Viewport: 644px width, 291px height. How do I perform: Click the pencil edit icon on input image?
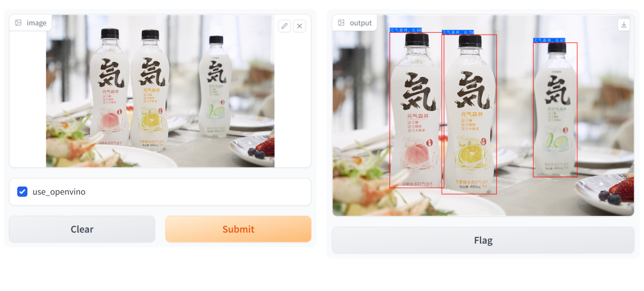[284, 26]
